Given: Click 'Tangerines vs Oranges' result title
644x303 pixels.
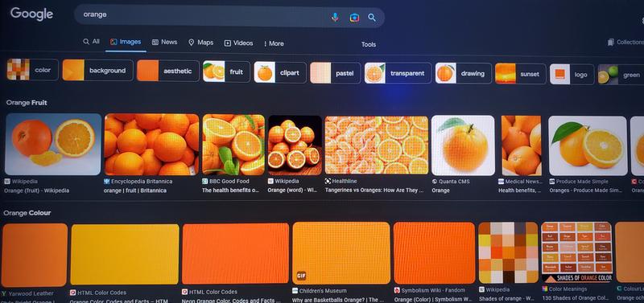Looking at the screenshot, I should click(x=374, y=190).
